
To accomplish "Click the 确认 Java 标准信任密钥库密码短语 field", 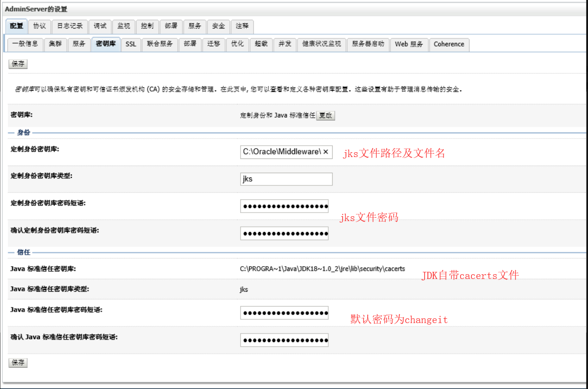I will point(284,340).
